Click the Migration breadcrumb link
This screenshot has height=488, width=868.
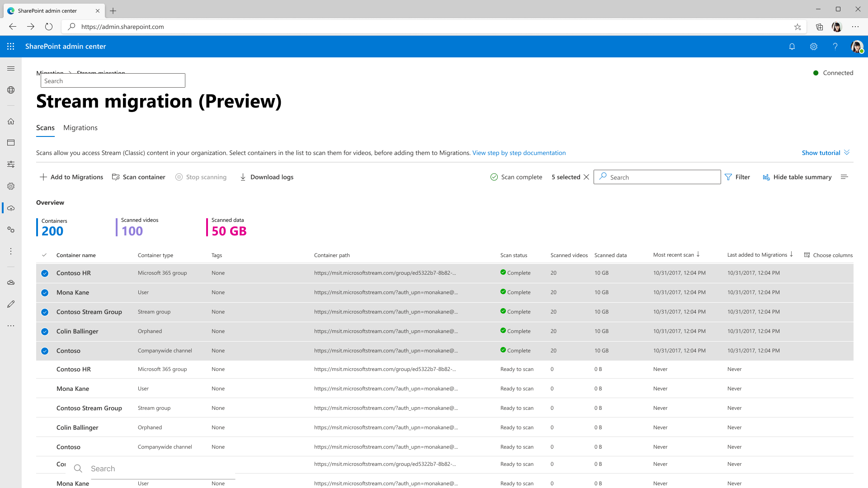(49, 72)
